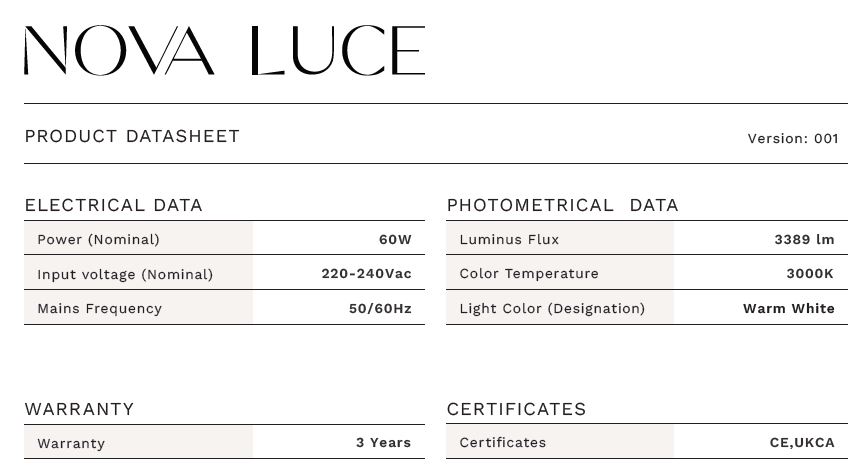Screen dimensions: 863x476
Task: Click the PRODUCT DATASHEET title
Action: point(132,136)
